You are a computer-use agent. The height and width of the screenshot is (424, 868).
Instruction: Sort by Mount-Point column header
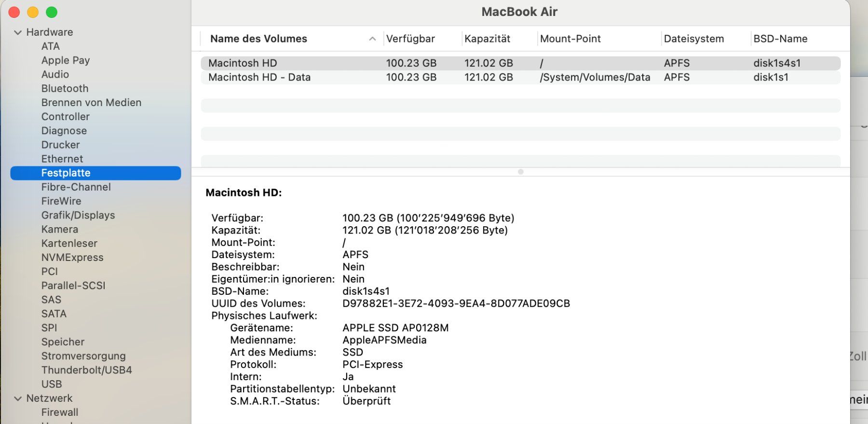click(570, 39)
